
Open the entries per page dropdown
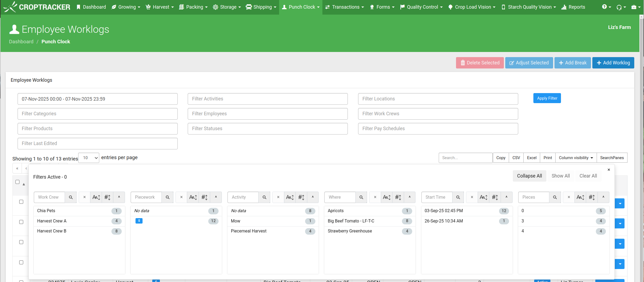tap(89, 158)
